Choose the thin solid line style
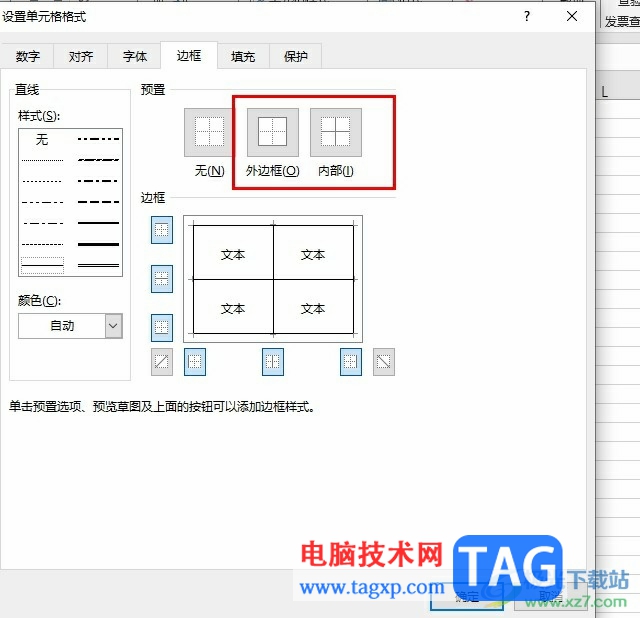This screenshot has width=640, height=618. (x=42, y=265)
